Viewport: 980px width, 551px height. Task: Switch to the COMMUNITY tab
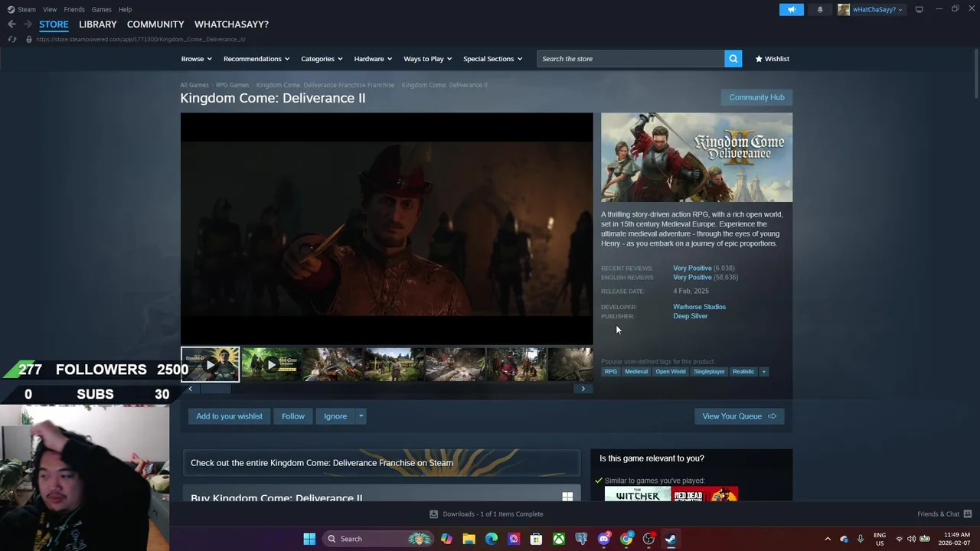[155, 24]
